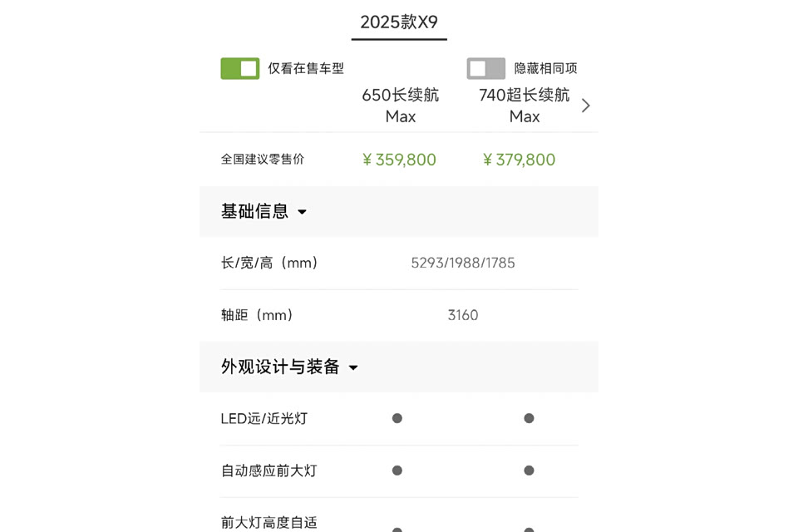Click 自动感应前大灯 dot for 740 Max
The width and height of the screenshot is (798, 532).
click(x=529, y=470)
